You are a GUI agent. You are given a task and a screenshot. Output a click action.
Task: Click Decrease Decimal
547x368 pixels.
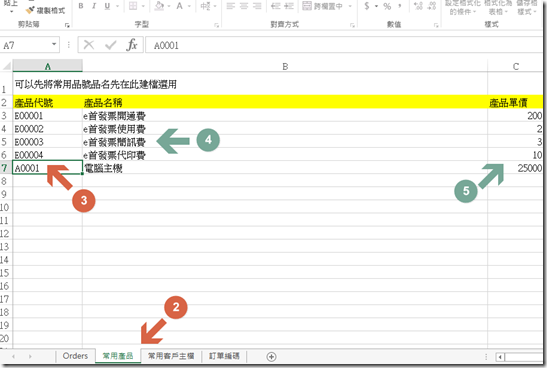(432, 6)
